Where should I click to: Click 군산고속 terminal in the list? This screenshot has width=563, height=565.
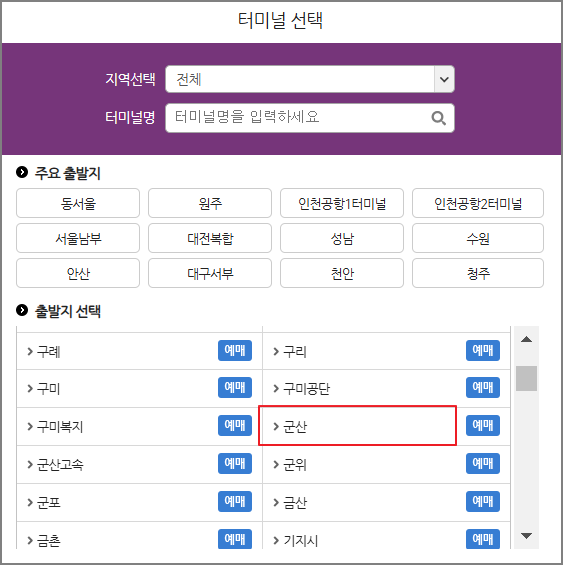60,464
